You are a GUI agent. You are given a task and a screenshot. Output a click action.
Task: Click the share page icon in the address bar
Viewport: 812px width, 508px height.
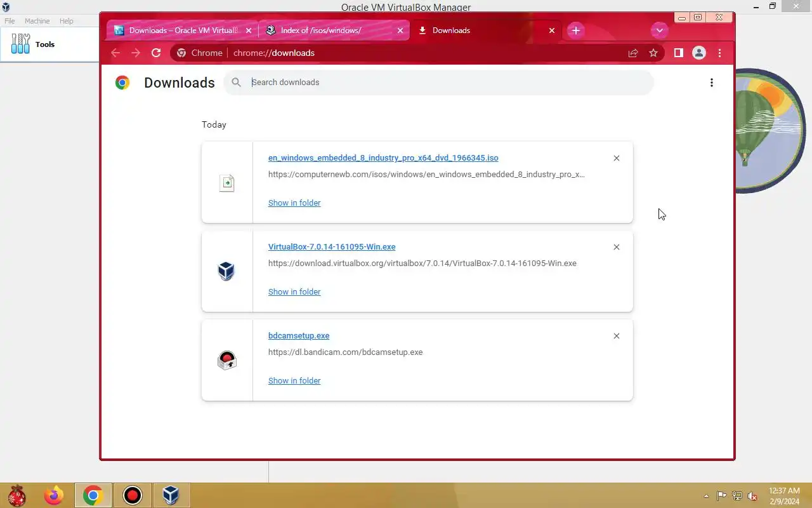pos(633,53)
